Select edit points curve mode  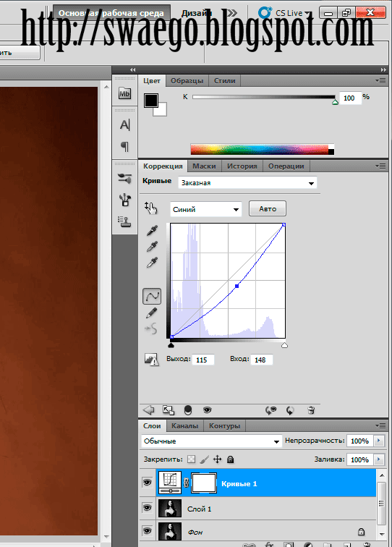tap(152, 296)
